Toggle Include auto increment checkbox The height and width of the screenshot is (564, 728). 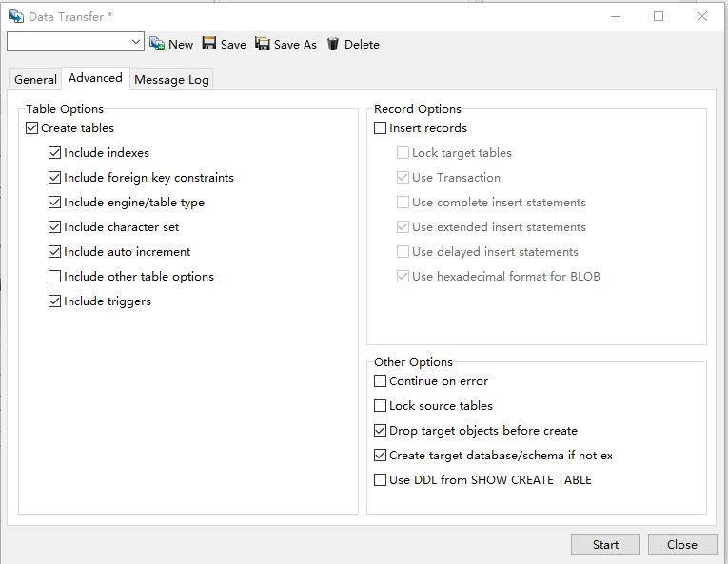click(x=54, y=252)
